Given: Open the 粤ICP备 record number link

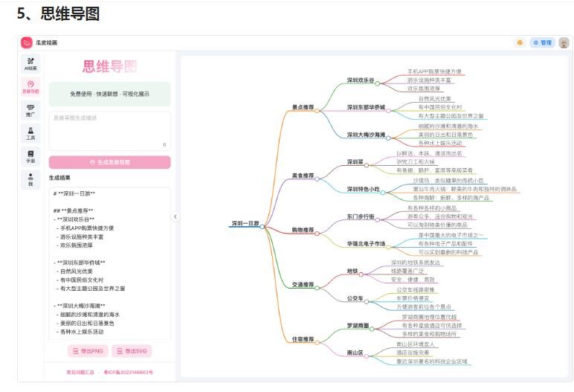Looking at the screenshot, I should [128, 372].
